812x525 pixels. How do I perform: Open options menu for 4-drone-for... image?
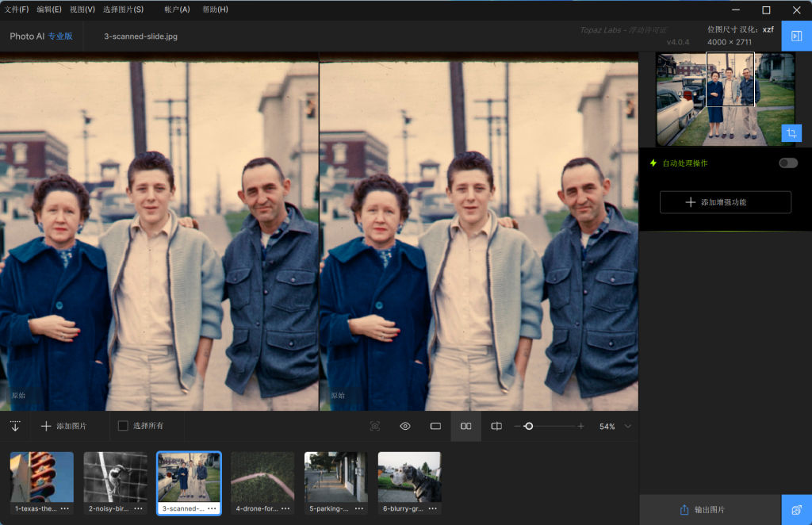pos(285,508)
